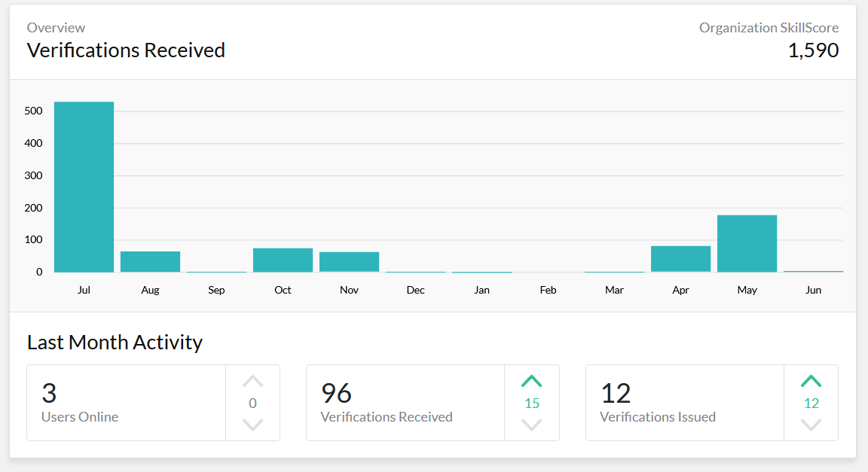Open the Verifications Issued stat card
The width and height of the screenshot is (868, 472).
click(x=684, y=403)
